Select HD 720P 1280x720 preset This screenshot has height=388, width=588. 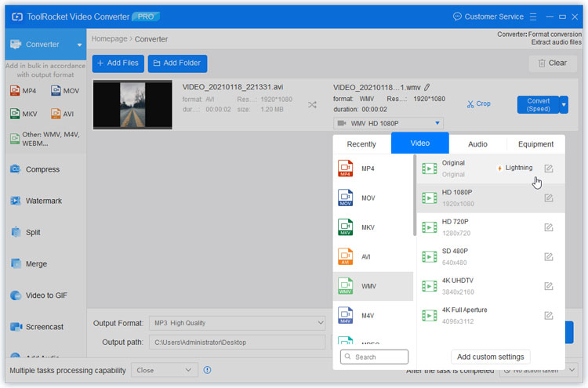coord(491,227)
